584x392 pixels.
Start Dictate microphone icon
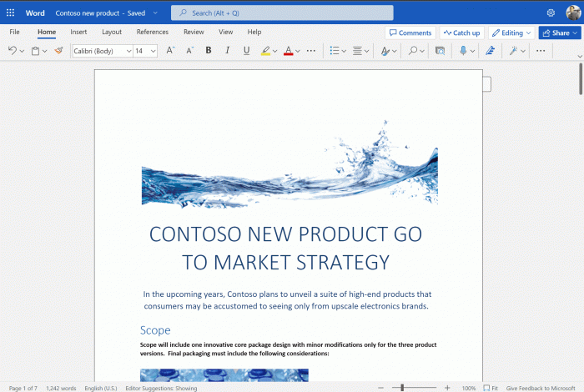[x=463, y=51]
